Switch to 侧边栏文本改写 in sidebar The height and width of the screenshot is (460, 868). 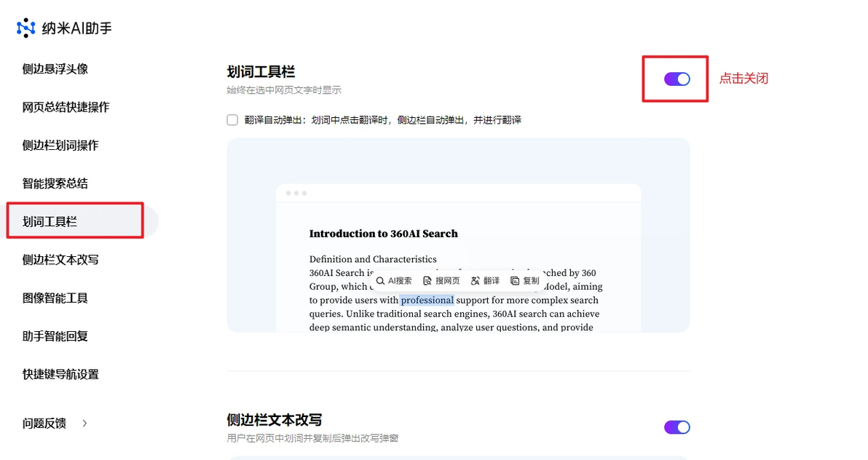(x=60, y=260)
